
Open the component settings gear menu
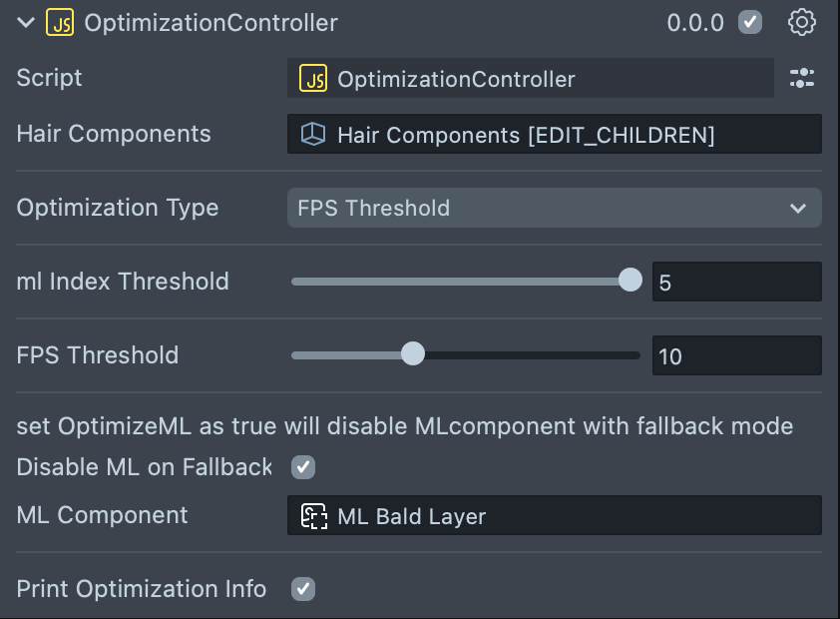click(x=802, y=22)
